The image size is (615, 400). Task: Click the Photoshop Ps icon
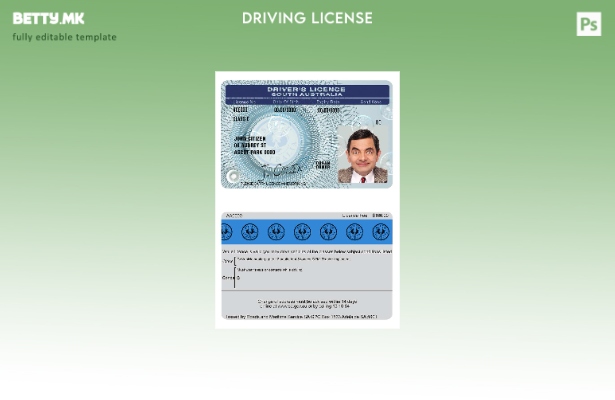[x=589, y=24]
